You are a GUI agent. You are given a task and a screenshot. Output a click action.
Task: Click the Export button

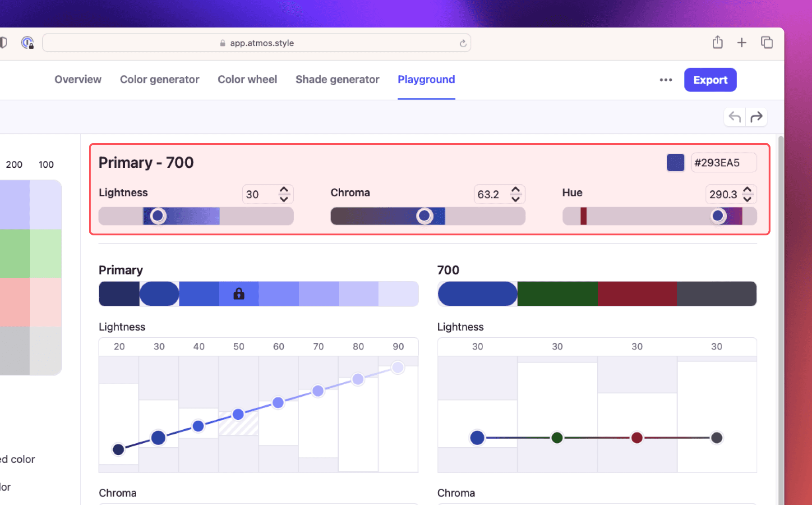[x=710, y=80]
